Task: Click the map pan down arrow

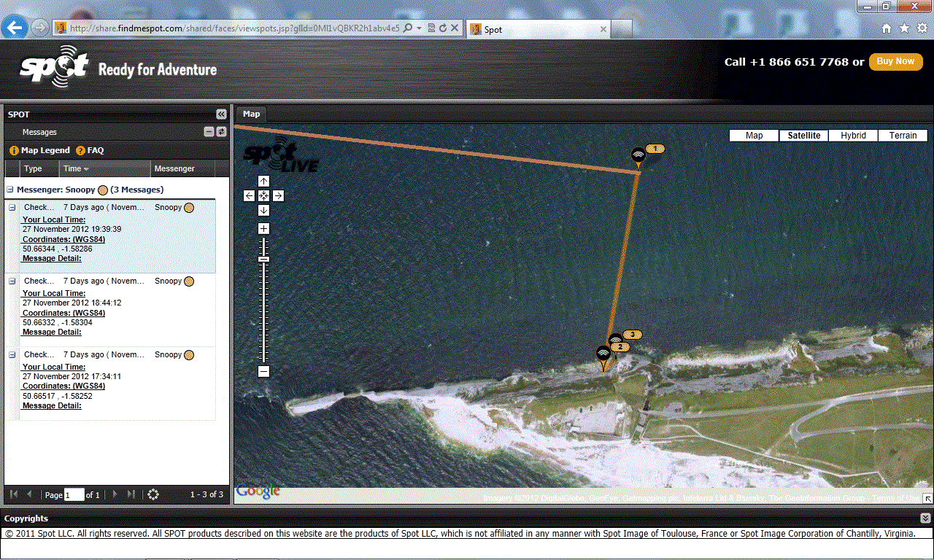Action: (x=263, y=210)
